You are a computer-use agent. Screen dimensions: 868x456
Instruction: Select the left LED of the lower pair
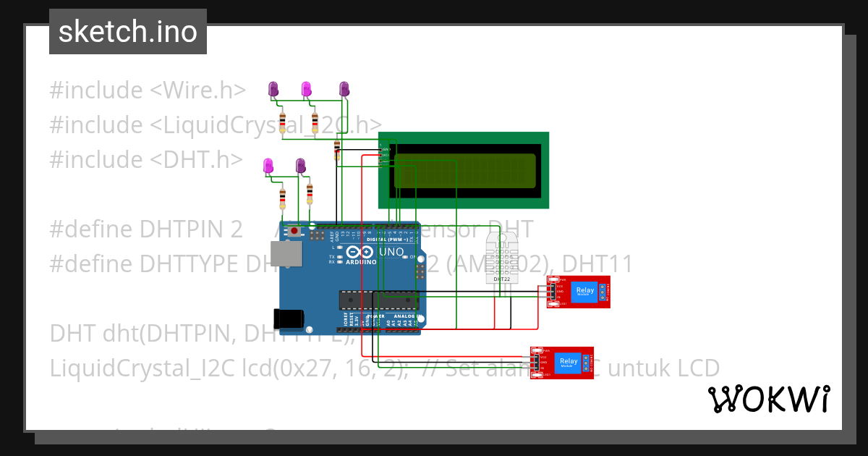(268, 165)
